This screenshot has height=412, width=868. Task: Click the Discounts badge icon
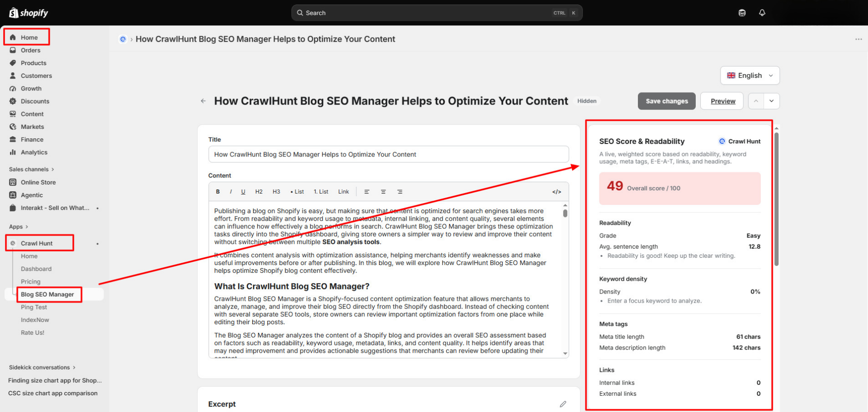coord(13,101)
